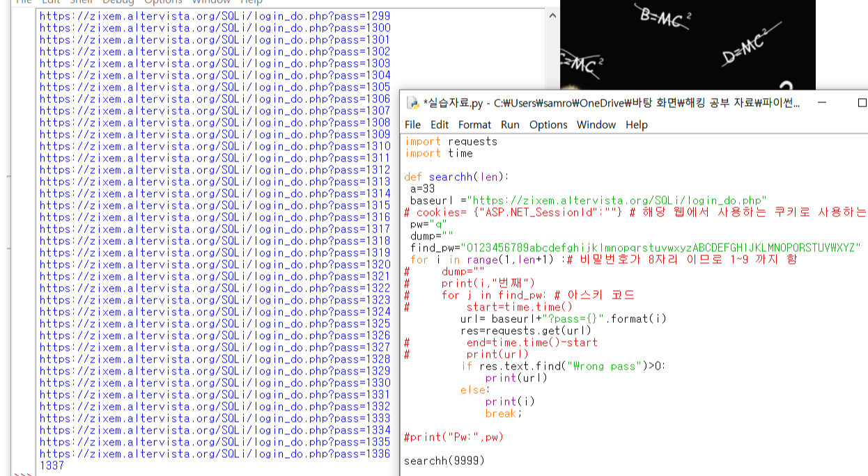Viewport: 868px width, 476px height.
Task: Click the shell output line ending pass=1327
Action: (x=215, y=347)
